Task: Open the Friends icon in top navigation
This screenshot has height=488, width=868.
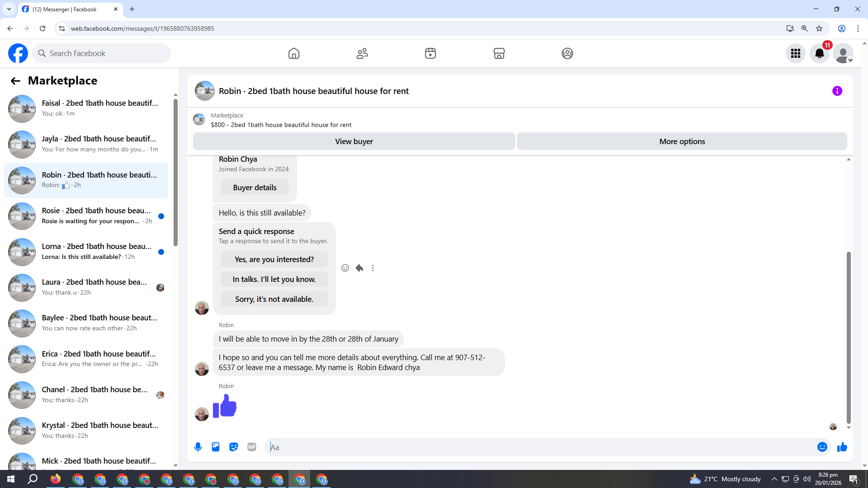Action: 362,53
